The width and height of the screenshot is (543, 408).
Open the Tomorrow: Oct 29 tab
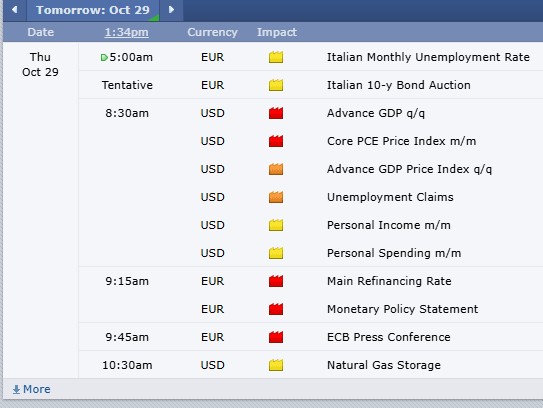(93, 10)
